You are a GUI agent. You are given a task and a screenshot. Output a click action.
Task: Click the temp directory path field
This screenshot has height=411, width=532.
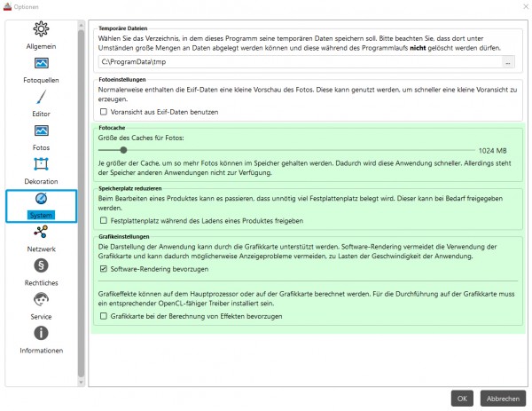[x=300, y=62]
